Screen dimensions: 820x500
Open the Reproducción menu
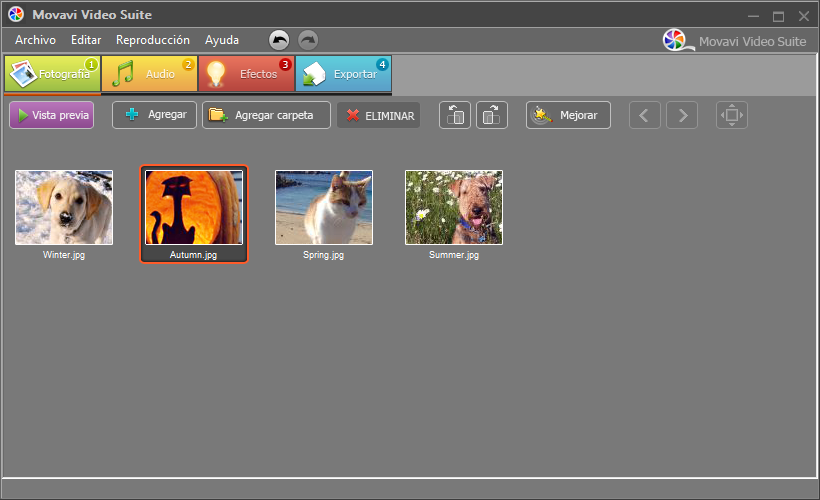153,40
